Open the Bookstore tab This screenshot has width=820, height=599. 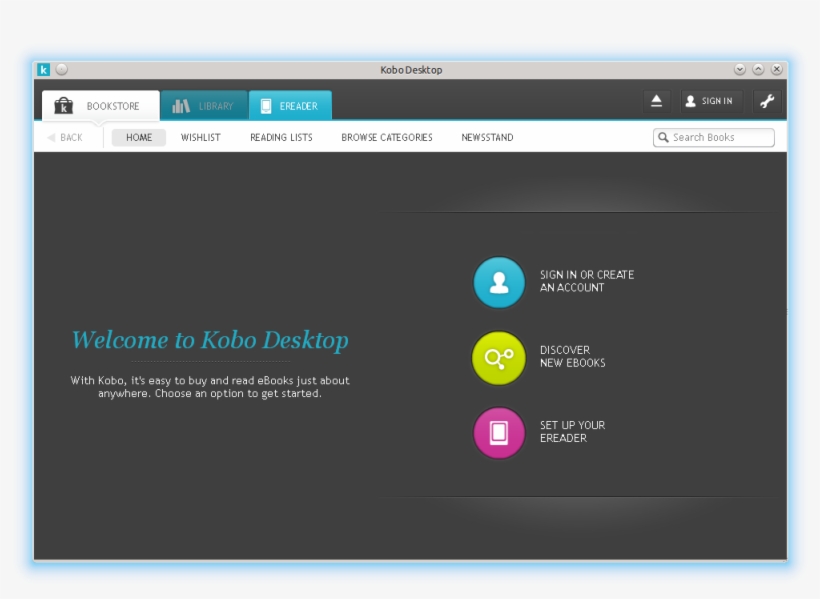pyautogui.click(x=101, y=106)
